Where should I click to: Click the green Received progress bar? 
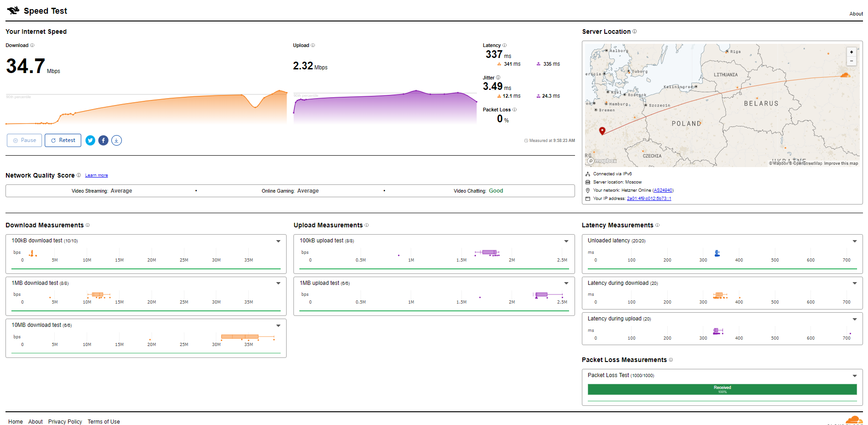[x=722, y=389]
